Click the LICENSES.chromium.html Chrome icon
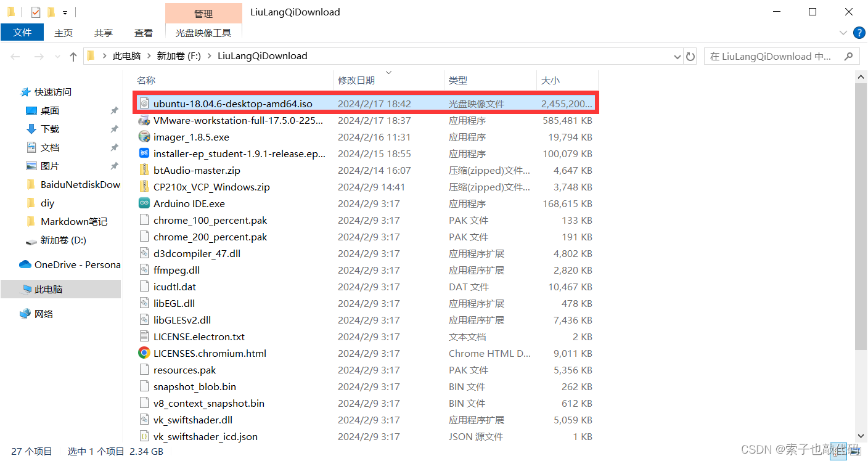Screen dimensions: 868x461 tap(144, 353)
